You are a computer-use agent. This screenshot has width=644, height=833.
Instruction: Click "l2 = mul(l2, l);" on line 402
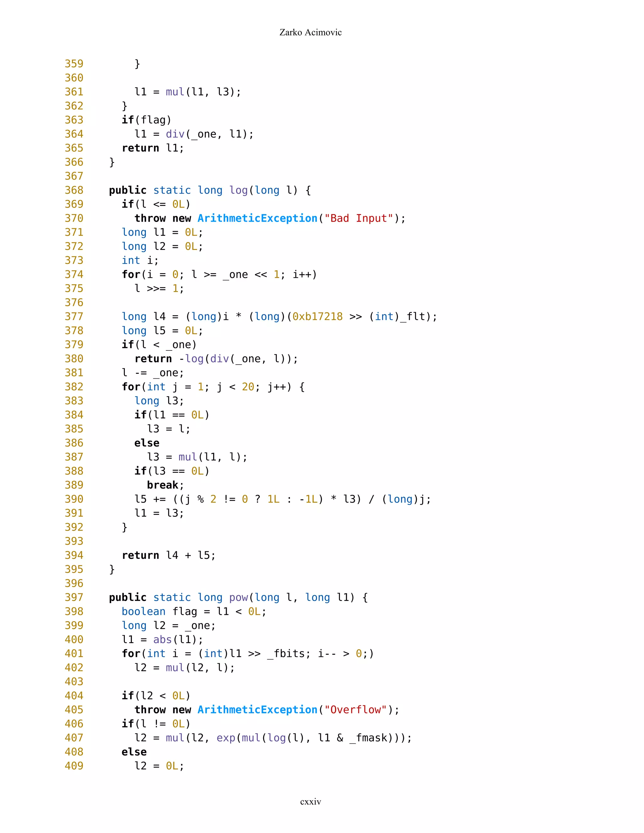(185, 668)
